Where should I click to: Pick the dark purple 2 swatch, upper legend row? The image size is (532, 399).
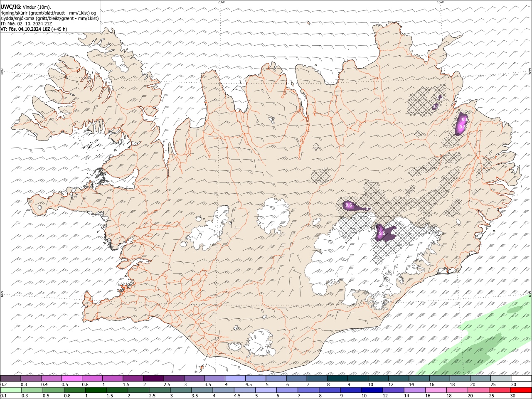153,378
